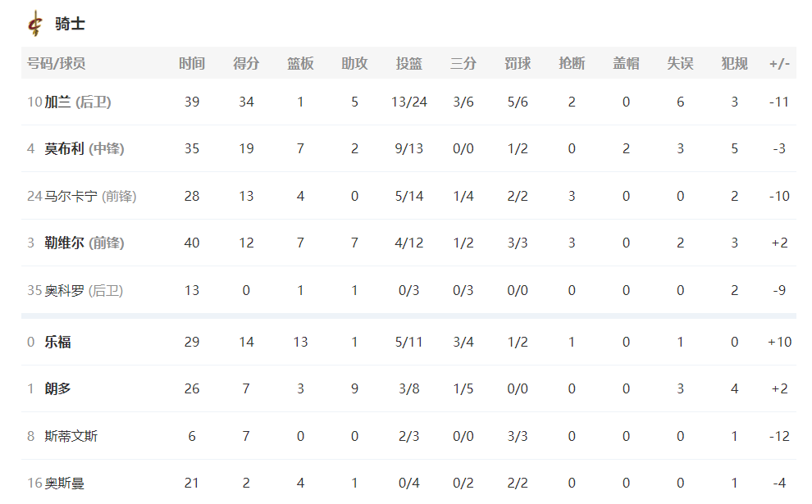Open bench player 乐福 profile
This screenshot has height=504, width=812.
(x=57, y=342)
